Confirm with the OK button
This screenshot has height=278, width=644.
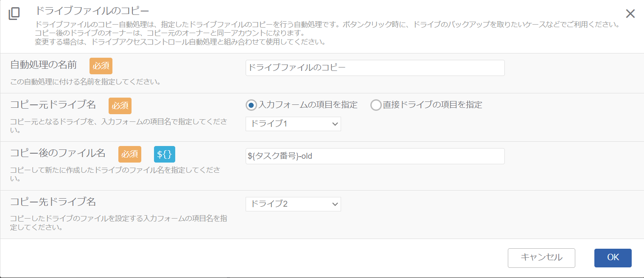coord(613,258)
